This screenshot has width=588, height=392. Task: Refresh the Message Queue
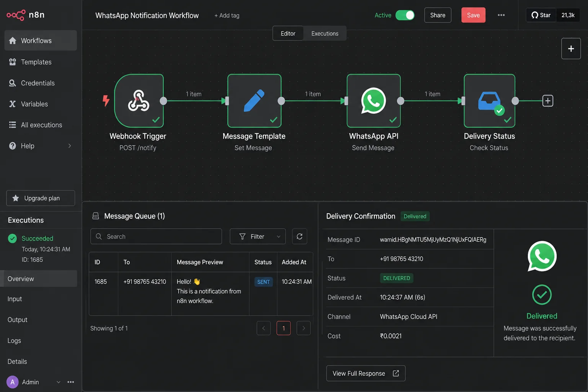(299, 237)
